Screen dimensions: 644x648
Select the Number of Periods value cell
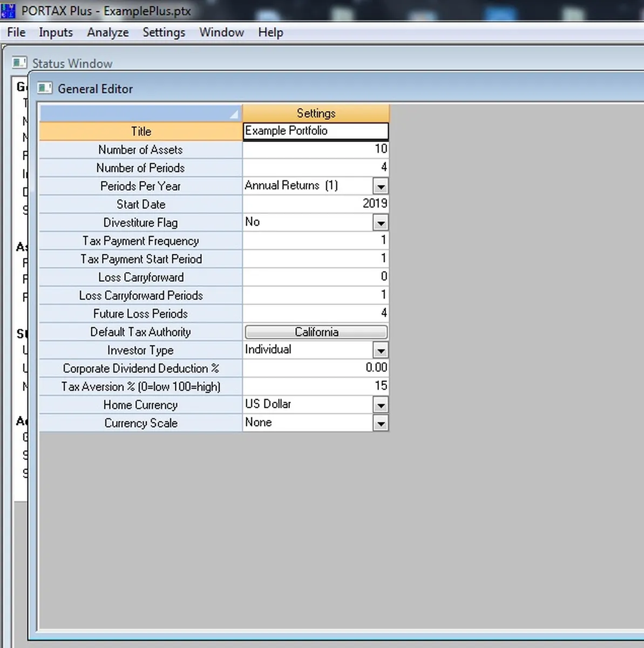click(316, 168)
